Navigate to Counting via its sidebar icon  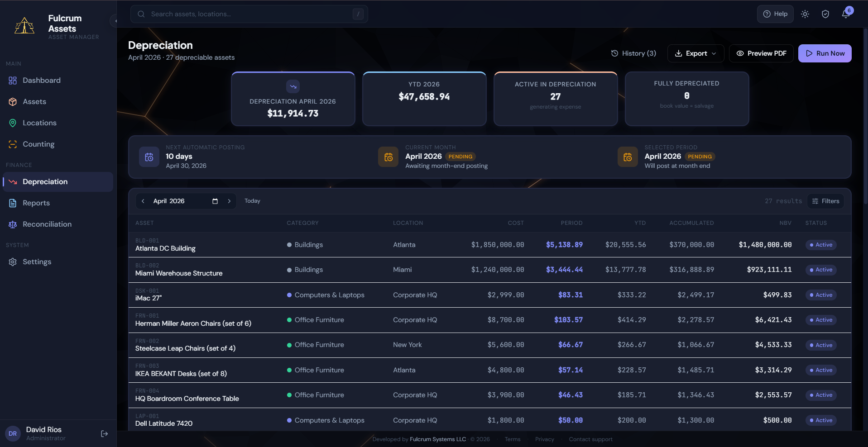[x=12, y=144]
